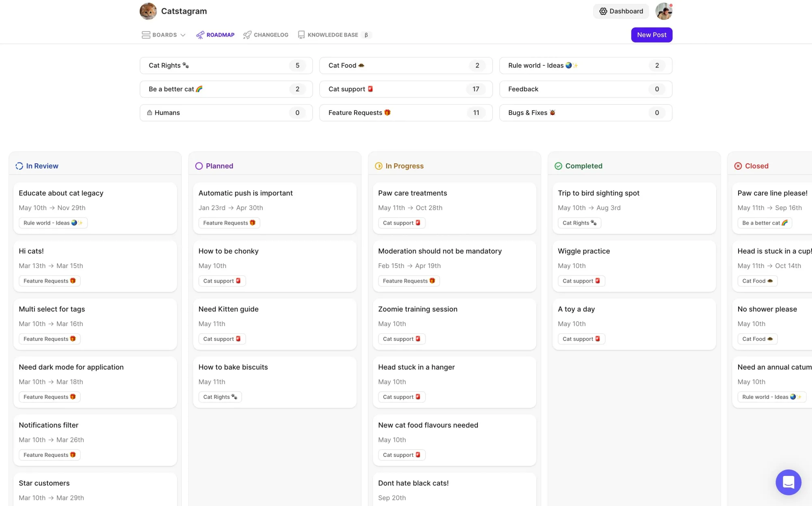Image resolution: width=812 pixels, height=506 pixels.
Task: Click the In Progress status icon
Action: click(378, 166)
